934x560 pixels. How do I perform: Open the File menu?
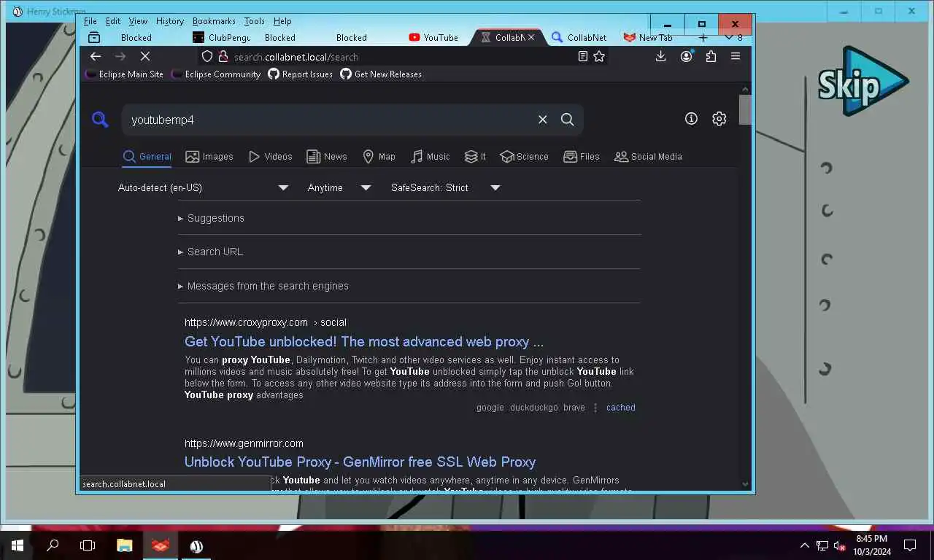(x=90, y=21)
